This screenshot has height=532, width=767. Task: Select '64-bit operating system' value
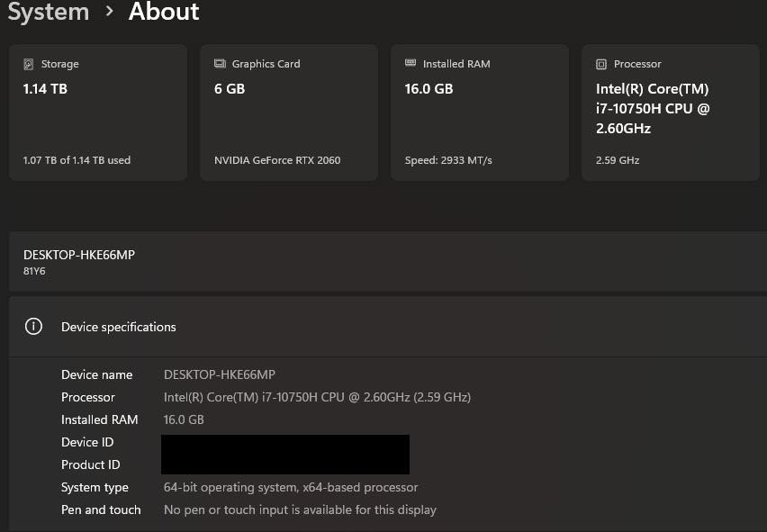tap(291, 488)
